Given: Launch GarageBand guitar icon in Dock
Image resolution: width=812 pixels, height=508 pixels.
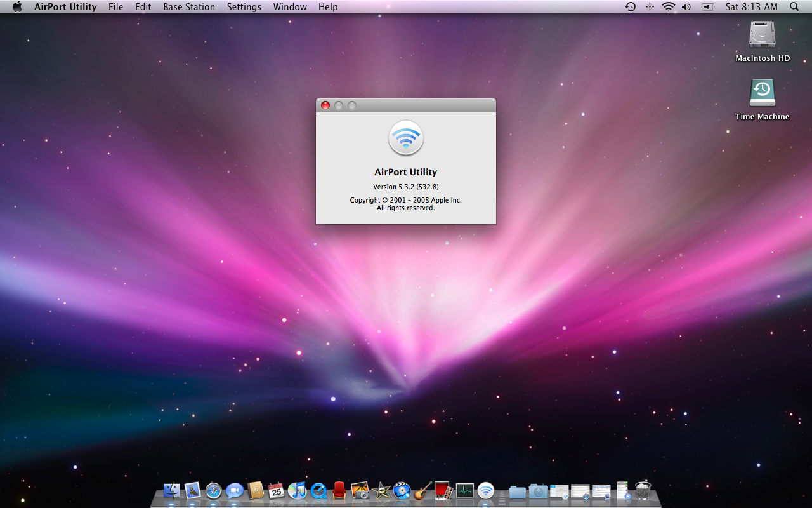Looking at the screenshot, I should click(423, 490).
